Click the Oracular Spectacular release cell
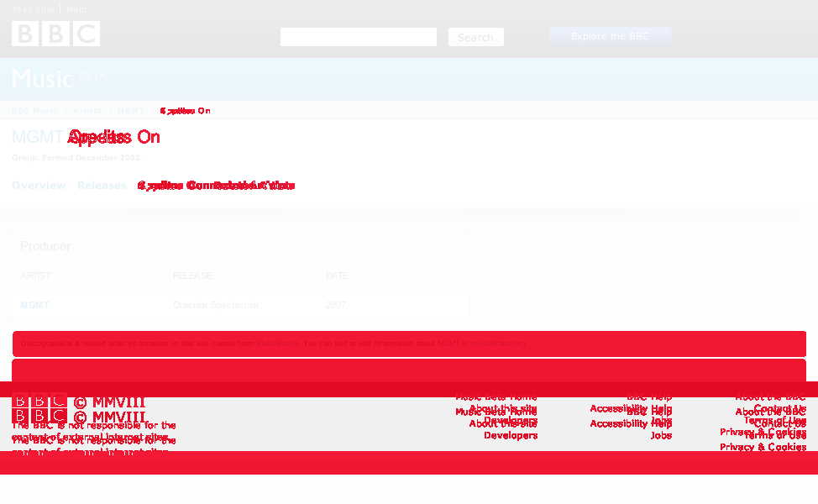This screenshot has width=818, height=504. (216, 305)
